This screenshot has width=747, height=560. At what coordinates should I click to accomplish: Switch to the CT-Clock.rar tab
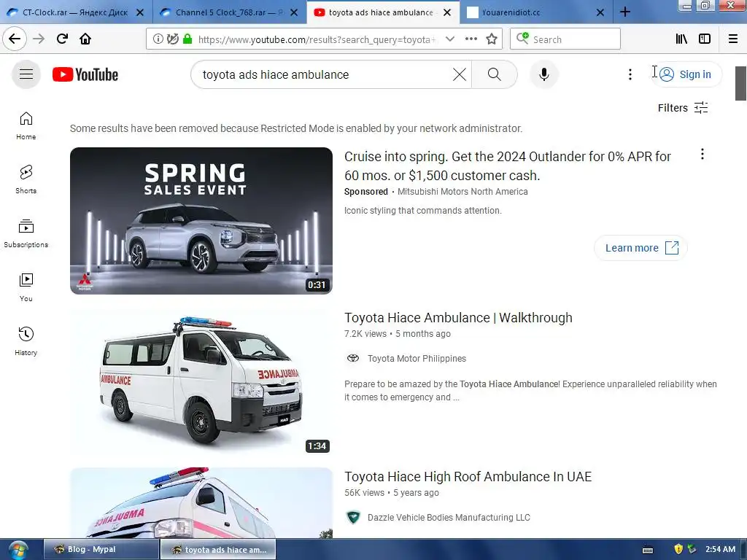tap(75, 12)
